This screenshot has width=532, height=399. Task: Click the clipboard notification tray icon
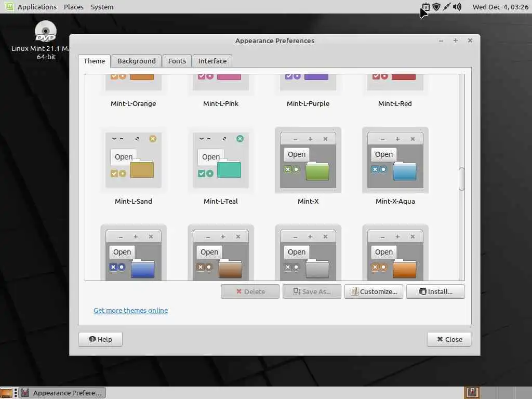[426, 7]
